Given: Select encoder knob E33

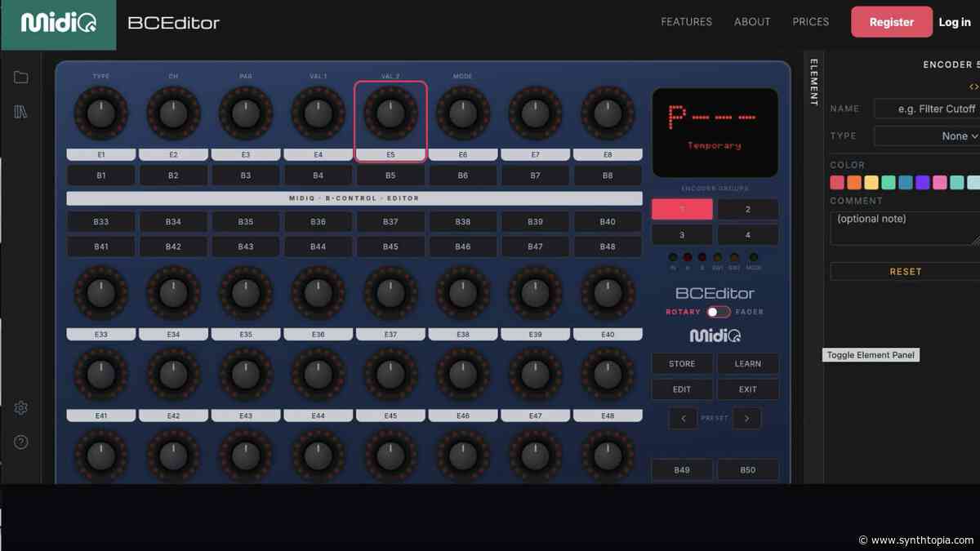Looking at the screenshot, I should [101, 294].
